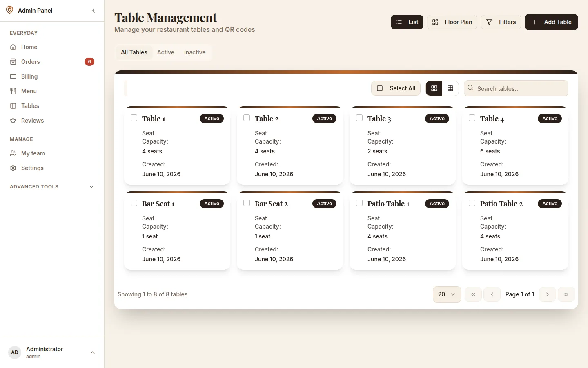The width and height of the screenshot is (588, 368).
Task: Click the Add Table button
Action: pyautogui.click(x=551, y=22)
